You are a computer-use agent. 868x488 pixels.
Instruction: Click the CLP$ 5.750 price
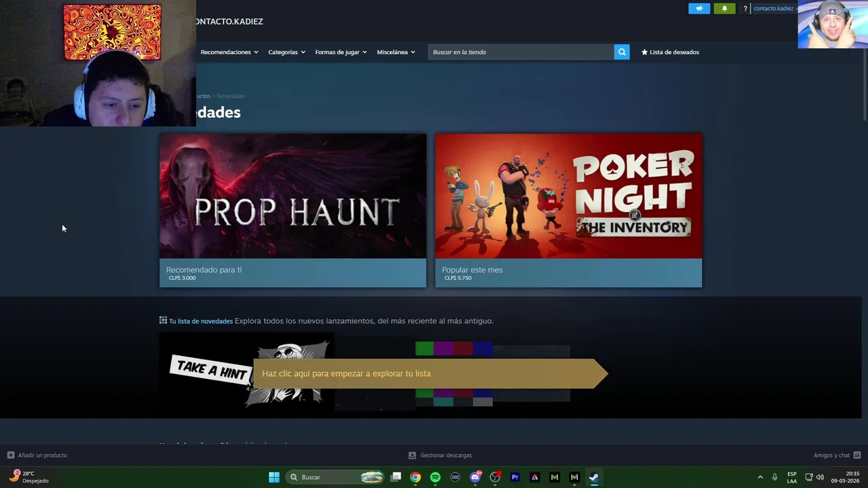[x=458, y=278]
